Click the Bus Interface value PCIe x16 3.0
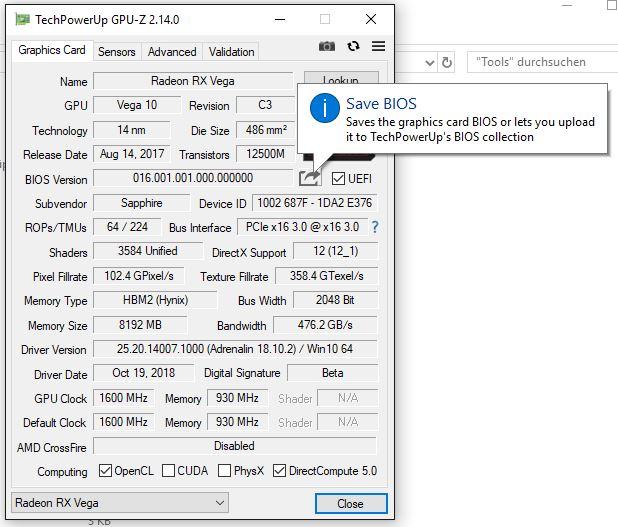The width and height of the screenshot is (618, 527). point(302,227)
